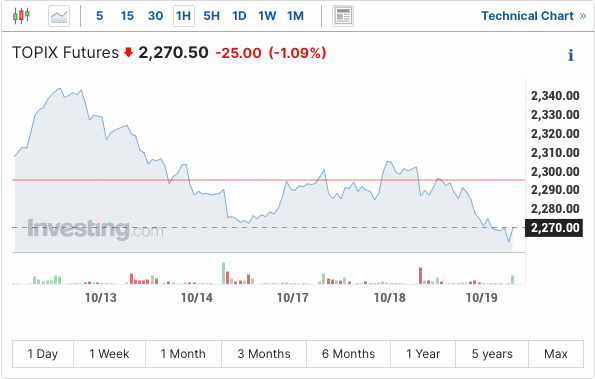This screenshot has height=379, width=595.
Task: Switch to area chart view
Action: (59, 16)
